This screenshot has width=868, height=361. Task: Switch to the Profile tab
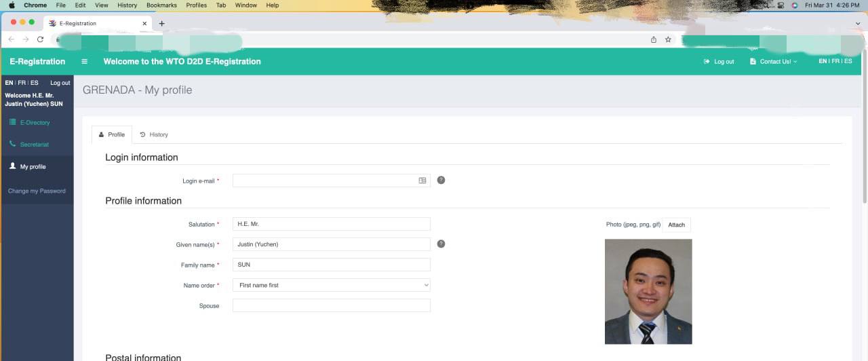click(112, 134)
